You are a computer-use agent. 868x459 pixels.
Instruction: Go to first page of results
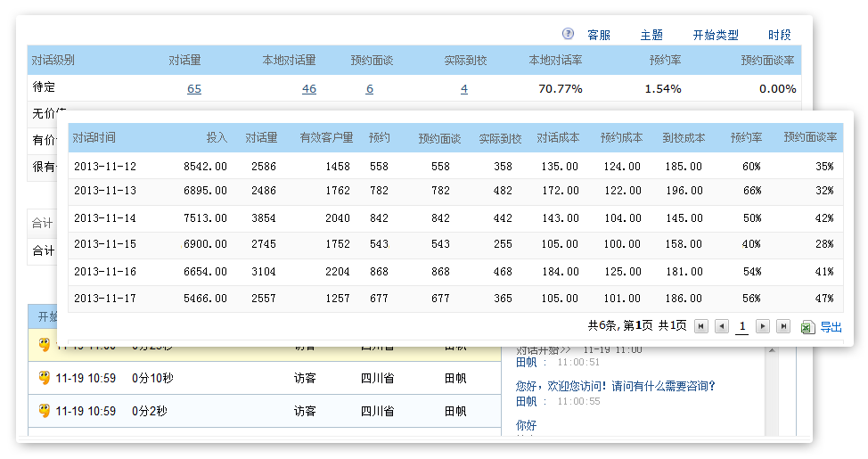[x=701, y=327]
